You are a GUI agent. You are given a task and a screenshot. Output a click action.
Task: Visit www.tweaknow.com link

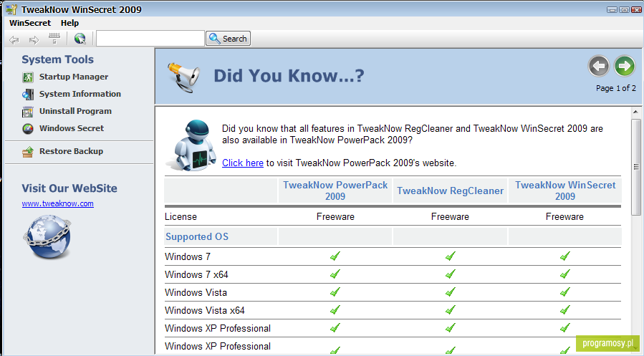tap(57, 203)
